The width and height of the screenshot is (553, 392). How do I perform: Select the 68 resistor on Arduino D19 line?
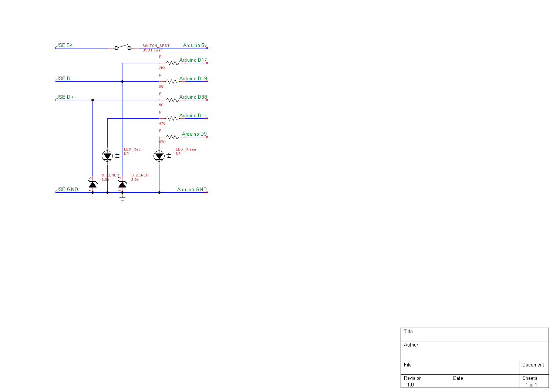click(x=172, y=81)
